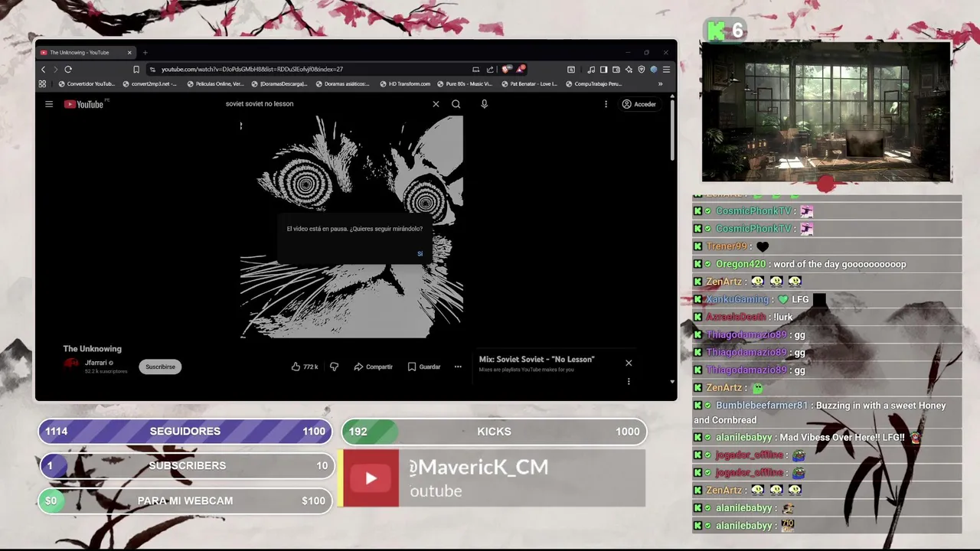
Task: Like the video with 772 k likes
Action: pos(305,367)
